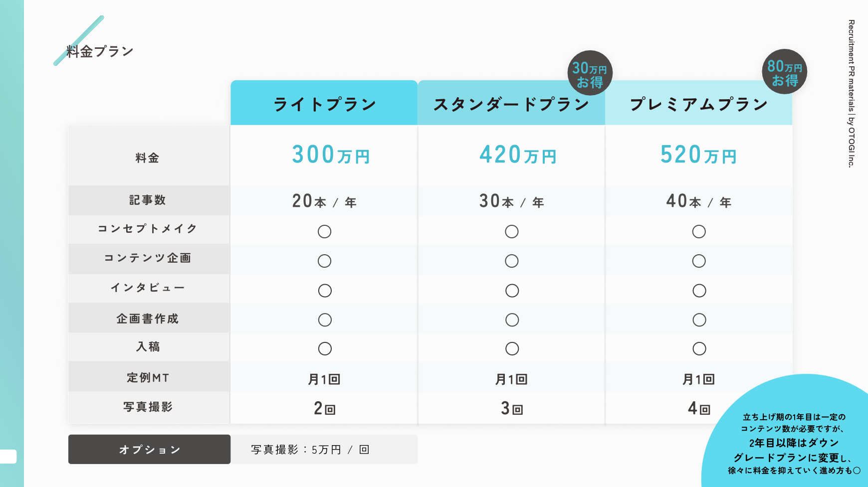
Task: Click the blue circle downgrade note
Action: [793, 443]
